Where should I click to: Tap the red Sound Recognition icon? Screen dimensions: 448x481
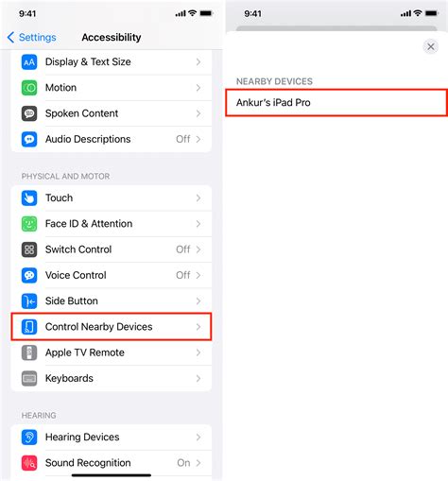click(x=29, y=463)
